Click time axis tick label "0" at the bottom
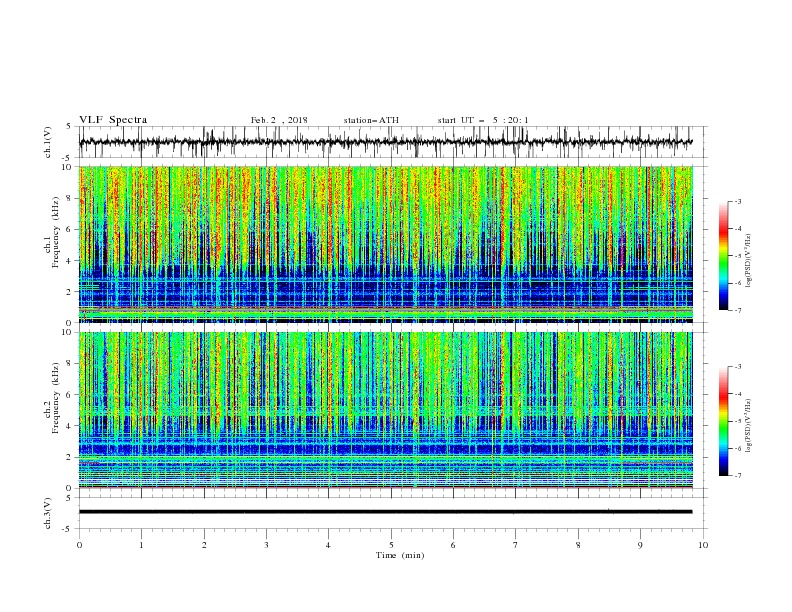 coord(79,545)
